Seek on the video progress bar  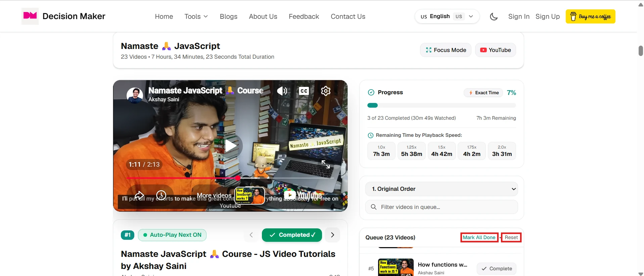tap(230, 178)
